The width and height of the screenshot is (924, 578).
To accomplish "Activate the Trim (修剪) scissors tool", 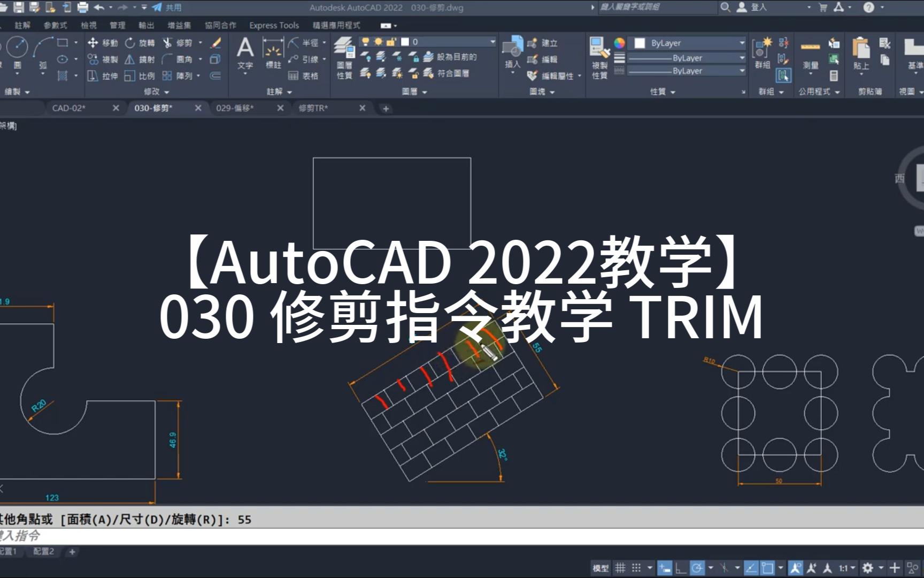I will click(x=178, y=43).
